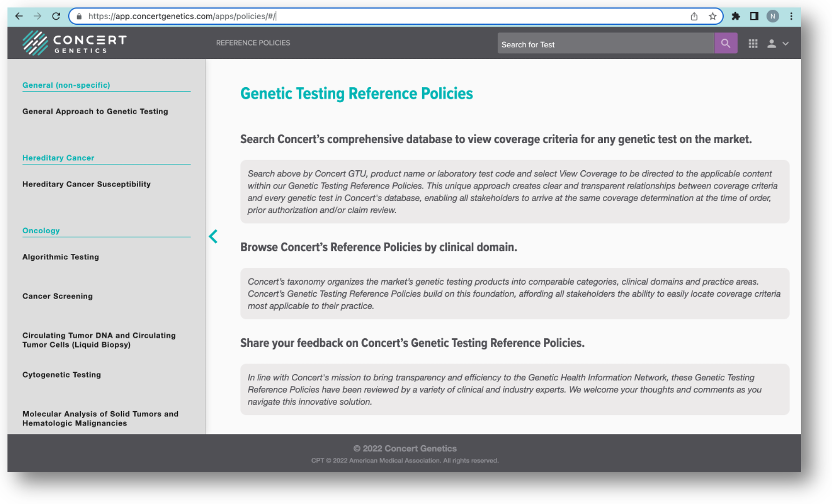Image resolution: width=832 pixels, height=504 pixels.
Task: Click the Concert Genetics logo
Action: [75, 43]
